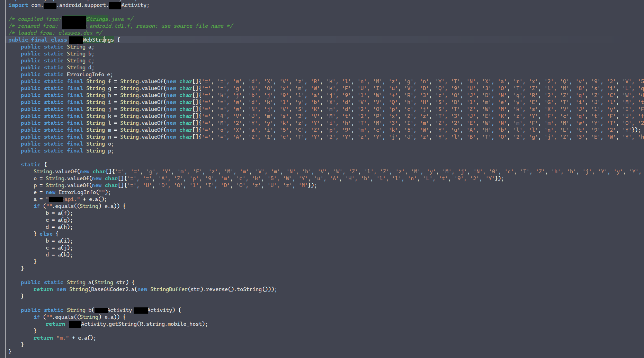The width and height of the screenshot is (644, 358).
Task: Click field name 'a' in 'String a;' declaration
Action: point(90,47)
